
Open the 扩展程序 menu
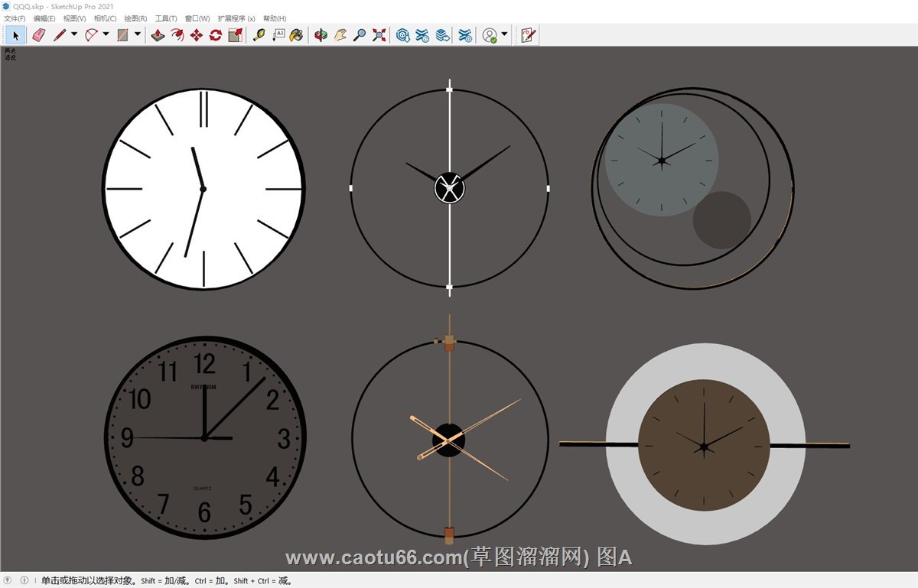(236, 18)
